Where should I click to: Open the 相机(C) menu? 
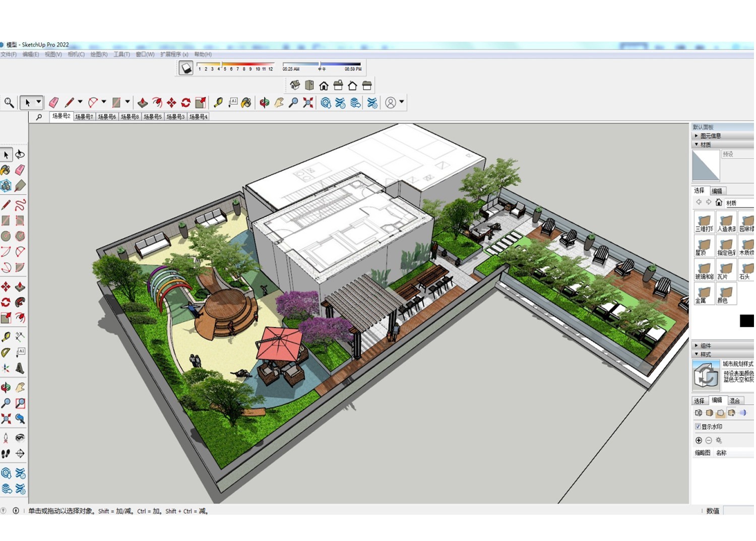pos(76,54)
